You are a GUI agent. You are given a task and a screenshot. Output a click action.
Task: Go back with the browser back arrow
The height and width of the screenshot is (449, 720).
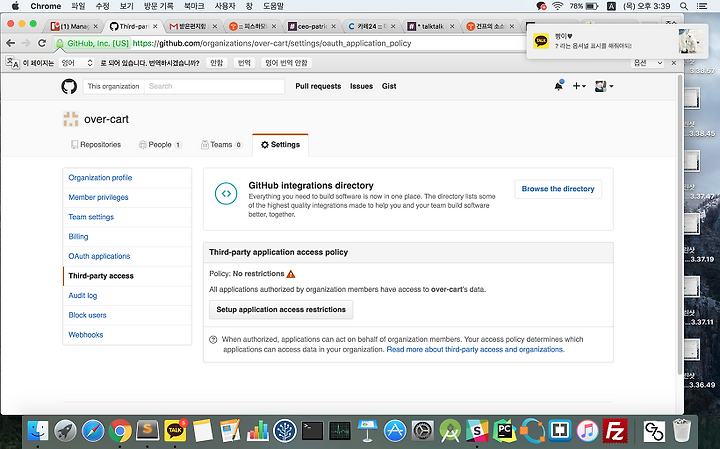pyautogui.click(x=11, y=43)
